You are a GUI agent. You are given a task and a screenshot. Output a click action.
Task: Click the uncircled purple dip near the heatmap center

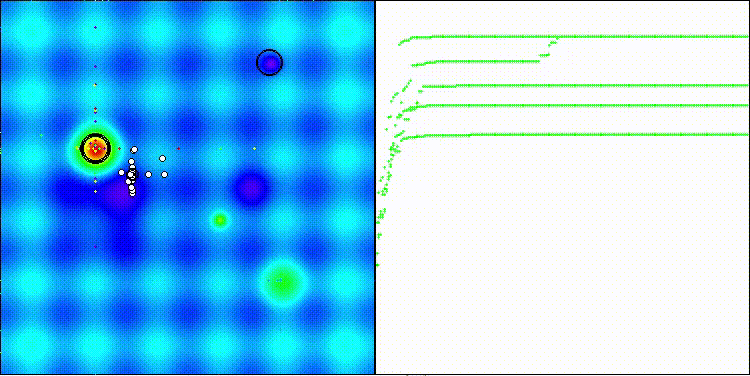pos(250,188)
